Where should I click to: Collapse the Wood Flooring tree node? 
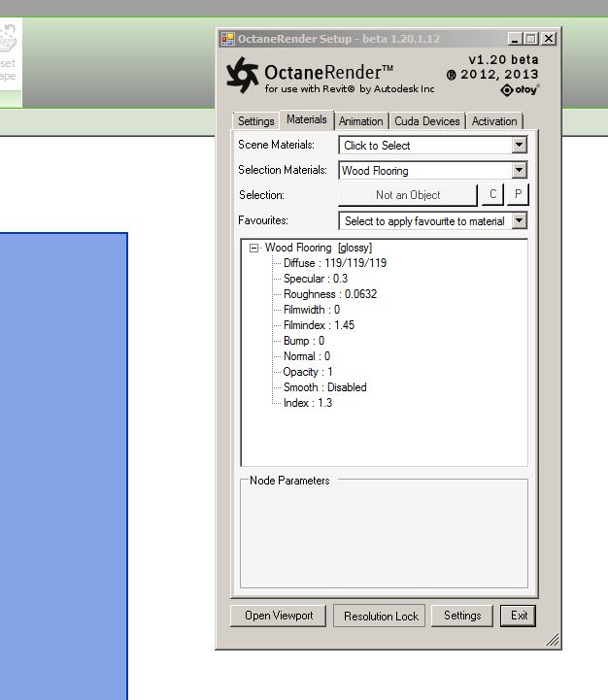[253, 248]
